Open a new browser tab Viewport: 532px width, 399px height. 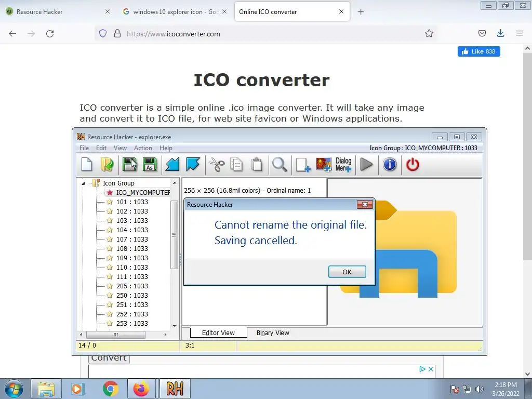[361, 12]
